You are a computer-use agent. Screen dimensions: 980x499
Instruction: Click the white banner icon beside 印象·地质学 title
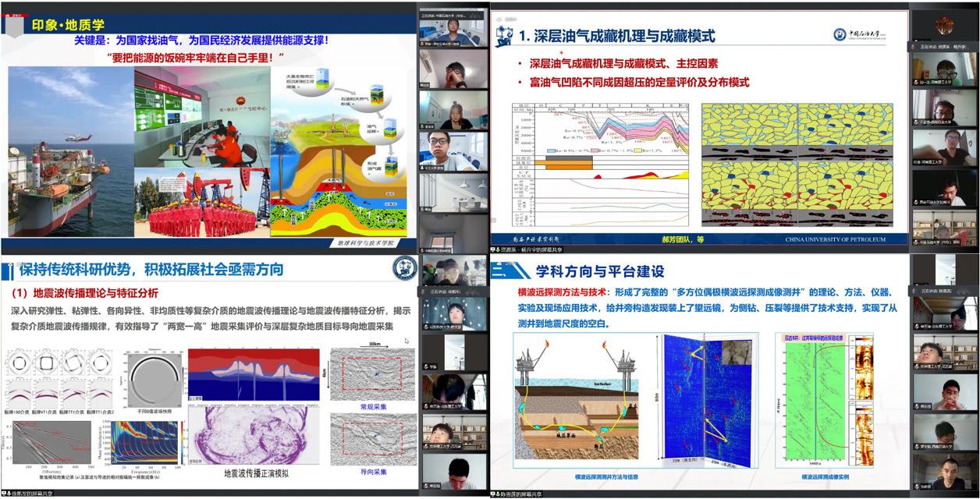pos(14,25)
